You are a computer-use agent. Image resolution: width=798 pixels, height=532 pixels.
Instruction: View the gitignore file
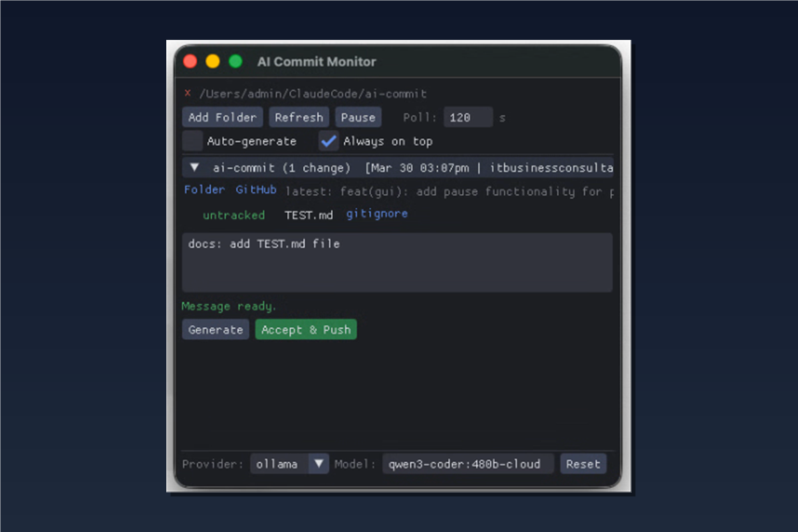coord(376,214)
